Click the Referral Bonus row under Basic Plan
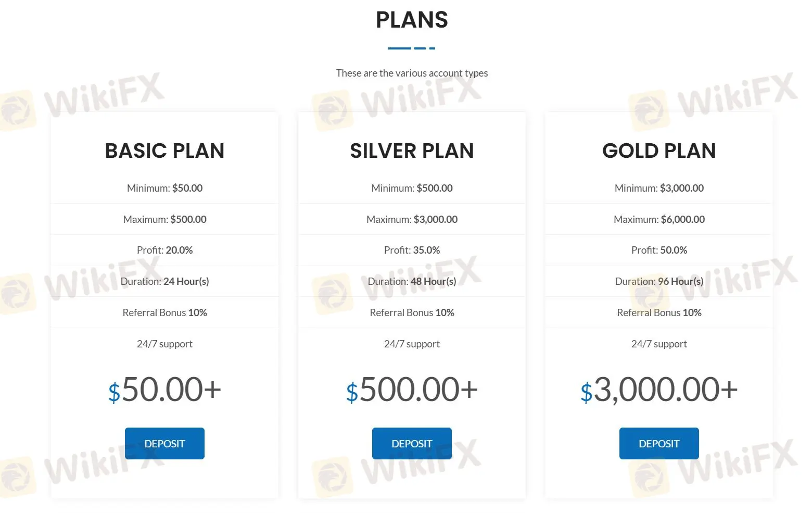 (164, 312)
